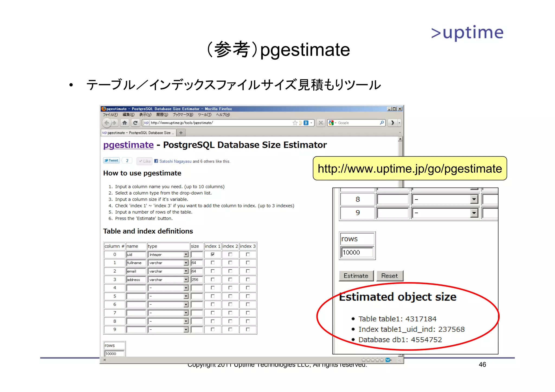Check index 1 for fullname row
This screenshot has width=555, height=392.
(213, 263)
